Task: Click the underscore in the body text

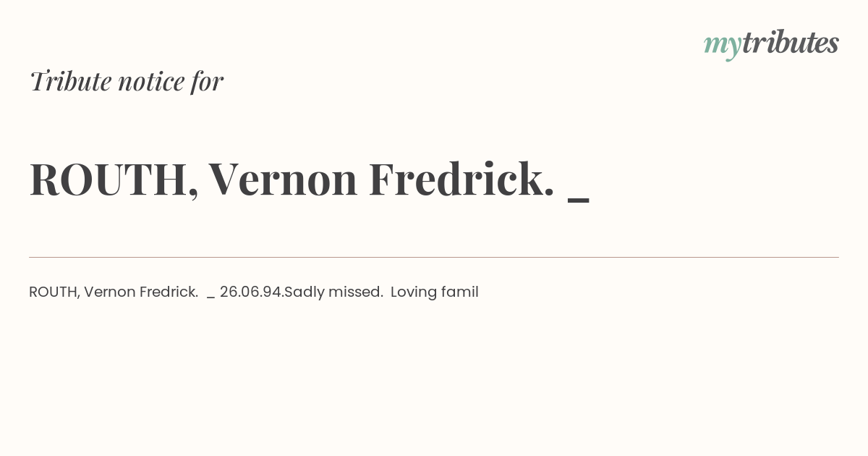Action: (210, 298)
